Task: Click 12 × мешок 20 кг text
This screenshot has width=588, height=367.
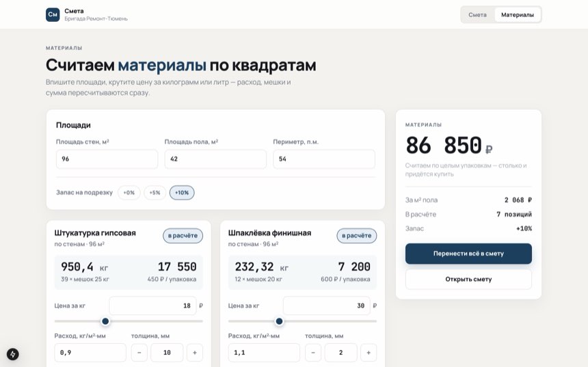Action: tap(258, 280)
